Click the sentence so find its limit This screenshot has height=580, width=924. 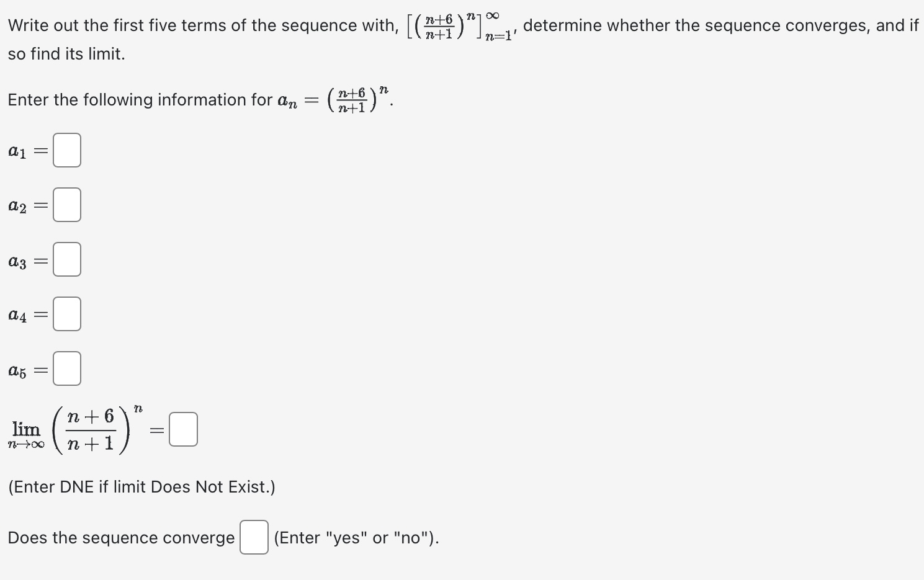click(65, 54)
